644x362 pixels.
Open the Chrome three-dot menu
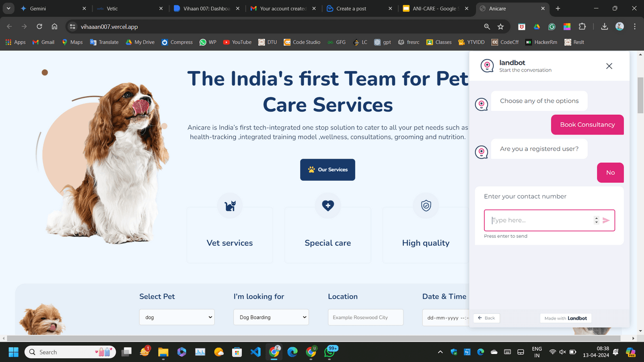(635, 27)
